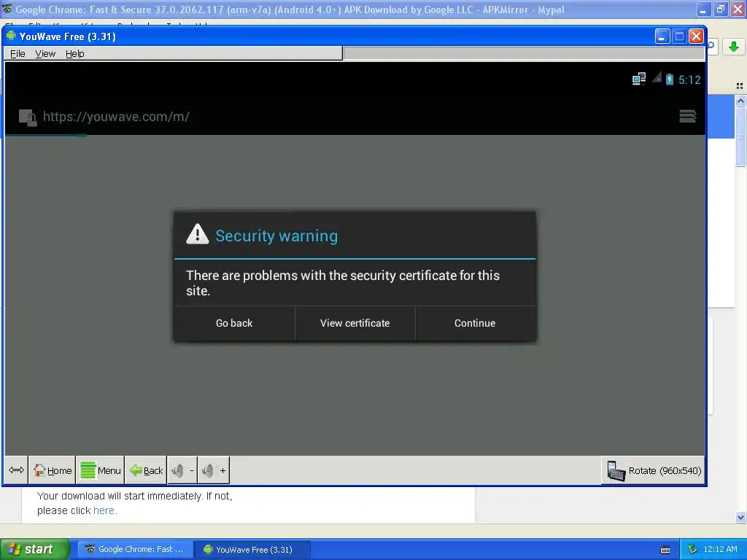Click View certificate button
Image resolution: width=747 pixels, height=560 pixels.
(x=355, y=323)
